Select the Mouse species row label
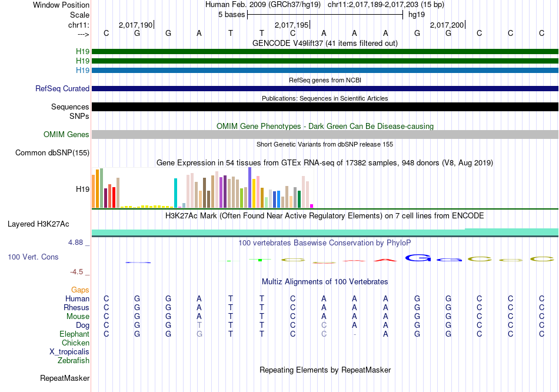The width and height of the screenshot is (559, 392). coord(78,317)
